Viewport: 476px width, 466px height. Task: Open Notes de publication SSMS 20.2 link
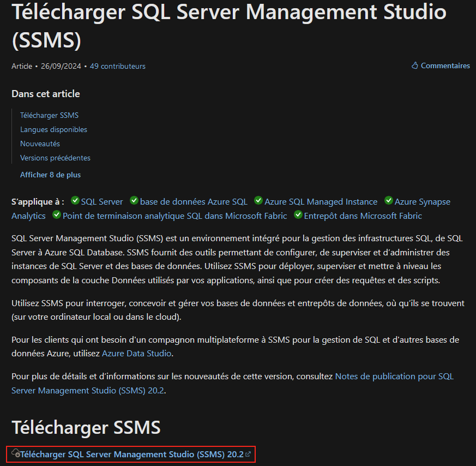pyautogui.click(x=394, y=377)
